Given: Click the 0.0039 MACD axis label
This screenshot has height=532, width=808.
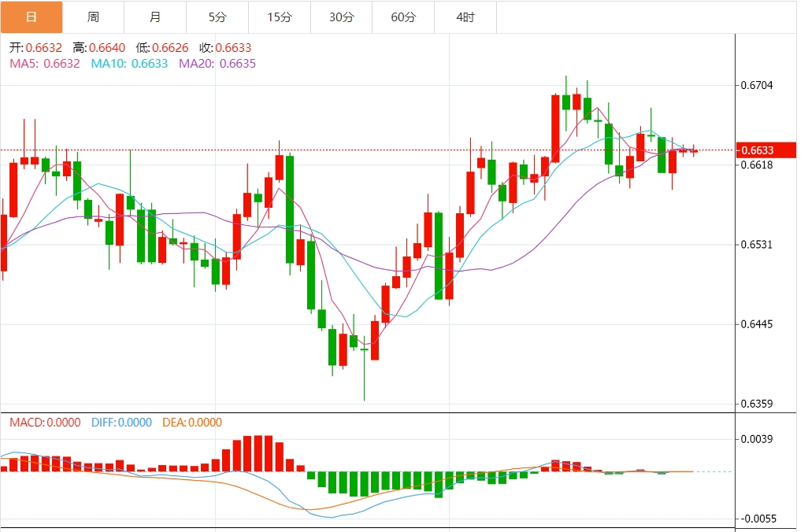Looking at the screenshot, I should (x=757, y=439).
